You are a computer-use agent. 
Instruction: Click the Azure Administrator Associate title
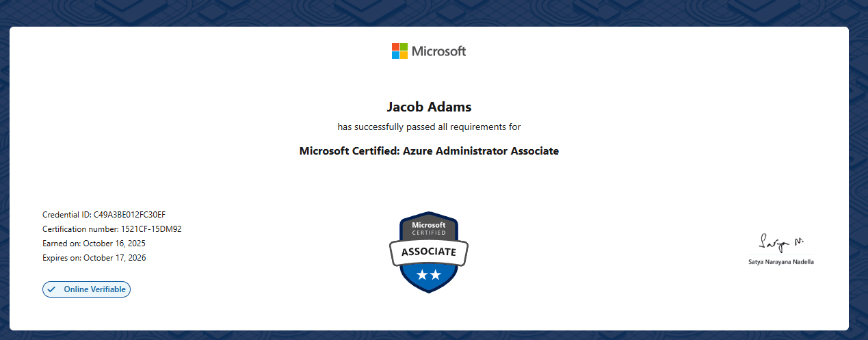(429, 151)
